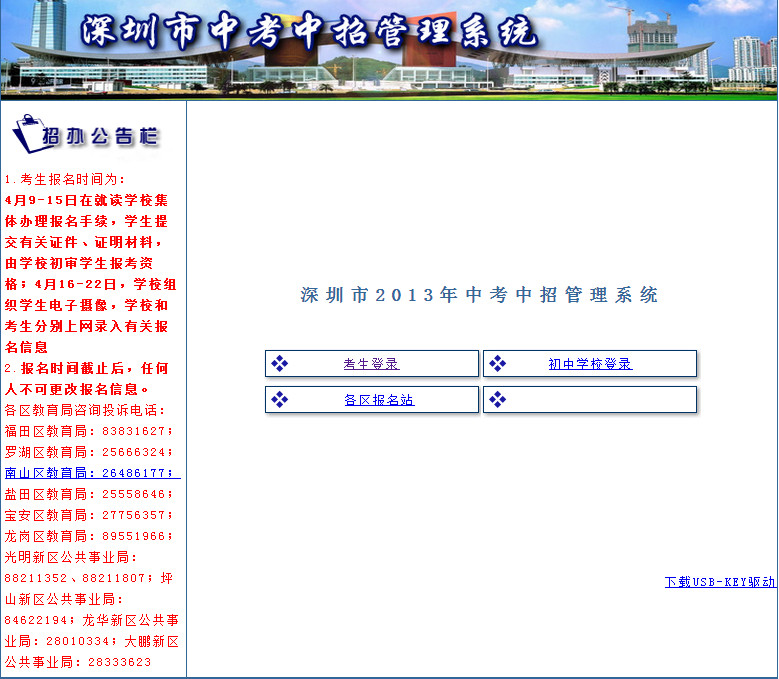
Task: Click the diamond icon beside 初中学校登录
Action: 497,364
